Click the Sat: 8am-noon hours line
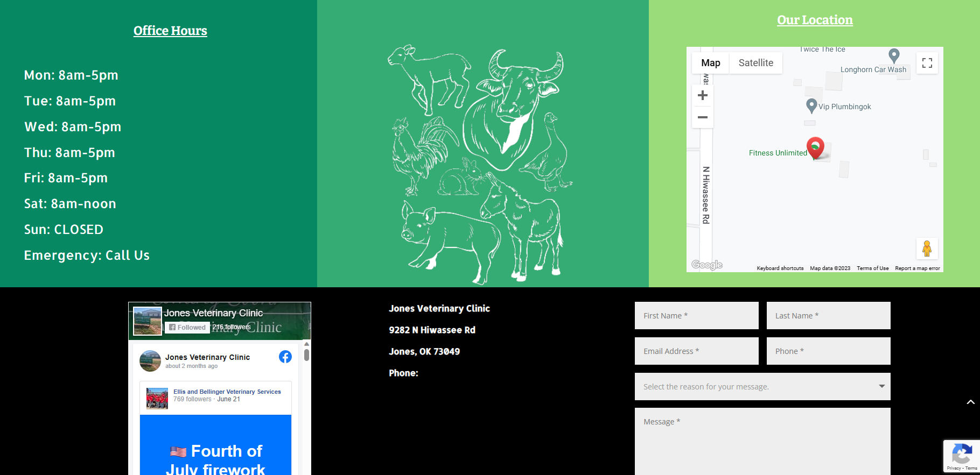Image resolution: width=980 pixels, height=475 pixels. [70, 203]
